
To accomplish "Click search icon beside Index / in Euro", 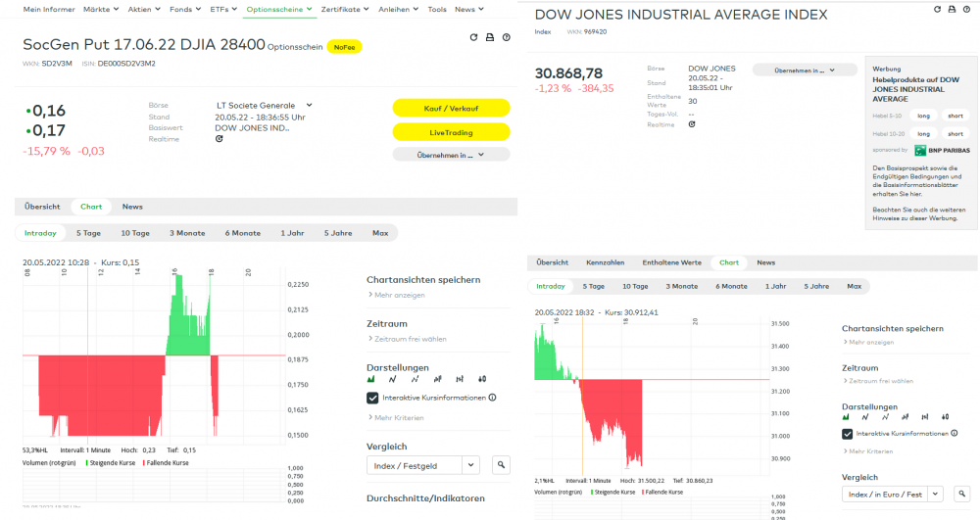I will click(x=962, y=494).
